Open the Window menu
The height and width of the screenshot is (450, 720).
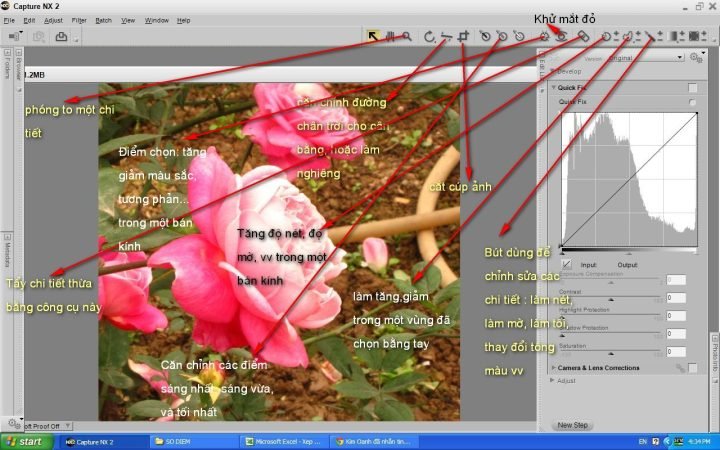(x=157, y=20)
